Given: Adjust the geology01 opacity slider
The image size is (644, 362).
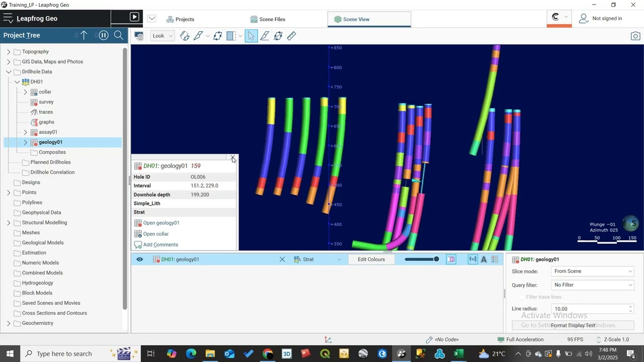Looking at the screenshot, I should (422, 259).
